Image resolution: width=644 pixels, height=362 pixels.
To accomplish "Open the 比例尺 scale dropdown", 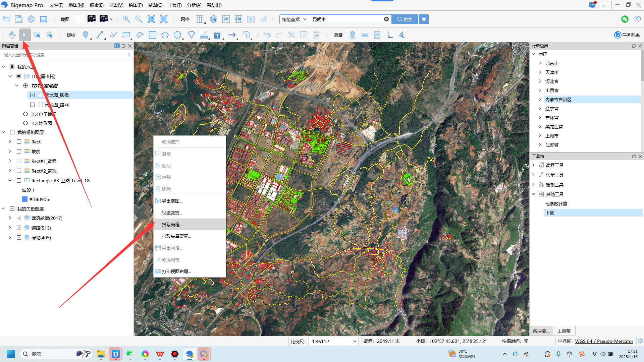I will [x=355, y=341].
